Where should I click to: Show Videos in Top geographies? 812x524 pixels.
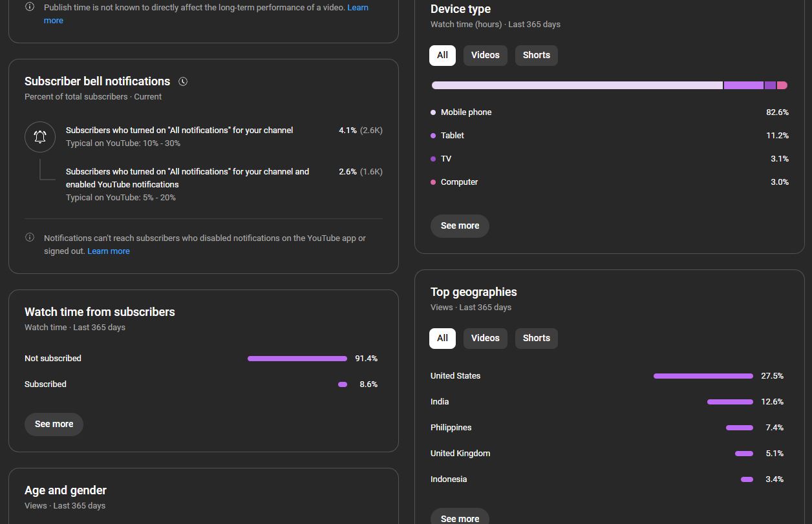[x=486, y=338]
